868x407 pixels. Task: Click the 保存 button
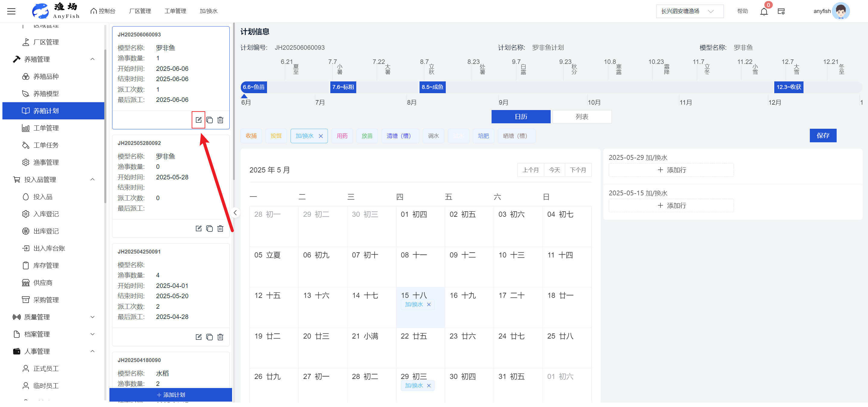click(822, 135)
